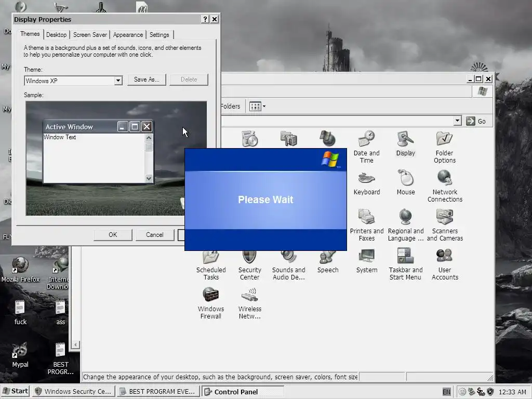Open Printers and Faxes icon
The width and height of the screenshot is (532, 399).
tap(366, 225)
